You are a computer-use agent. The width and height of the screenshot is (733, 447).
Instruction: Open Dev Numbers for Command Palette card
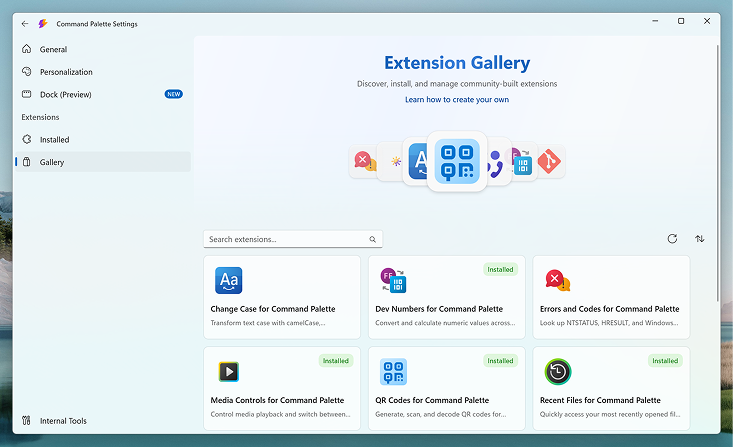tap(446, 297)
